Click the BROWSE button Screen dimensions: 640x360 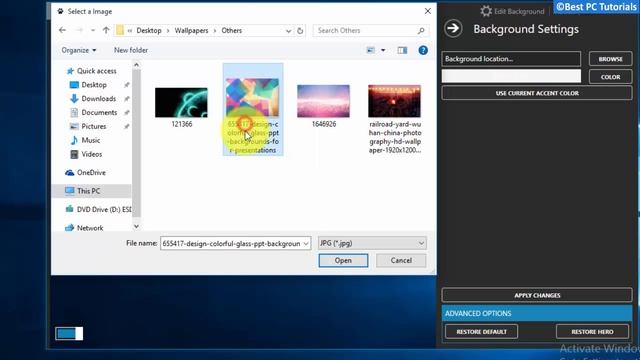tap(611, 59)
